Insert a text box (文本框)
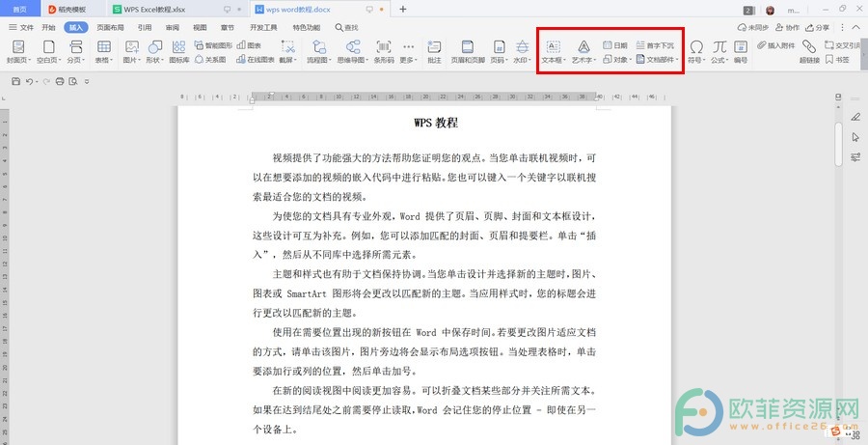Screen dimensions: 868x445 point(554,51)
